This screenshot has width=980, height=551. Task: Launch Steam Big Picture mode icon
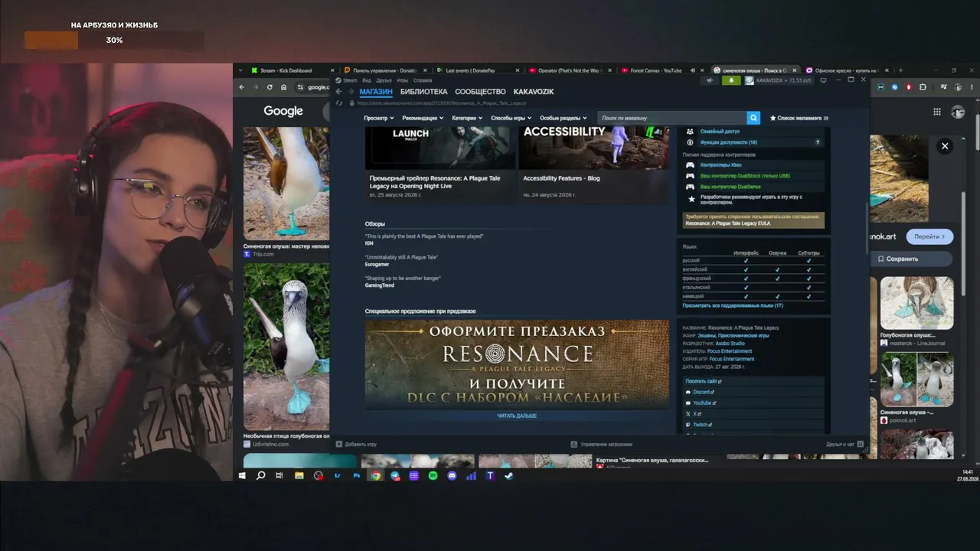click(823, 80)
